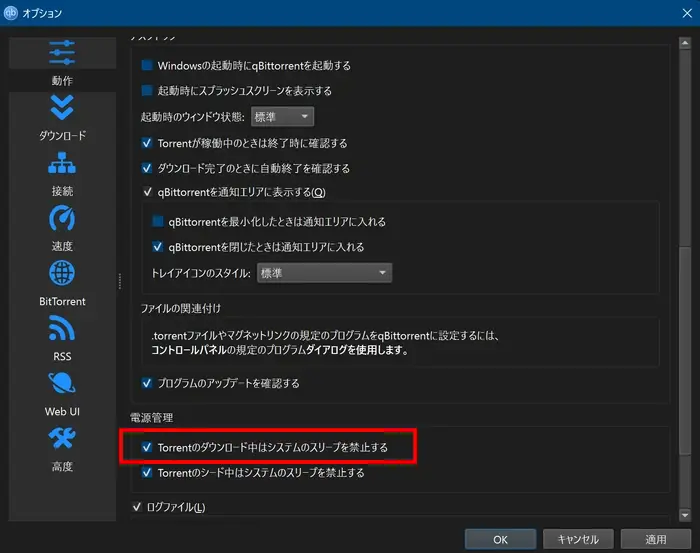Open the 動作 (Behavior) settings icon

point(62,54)
